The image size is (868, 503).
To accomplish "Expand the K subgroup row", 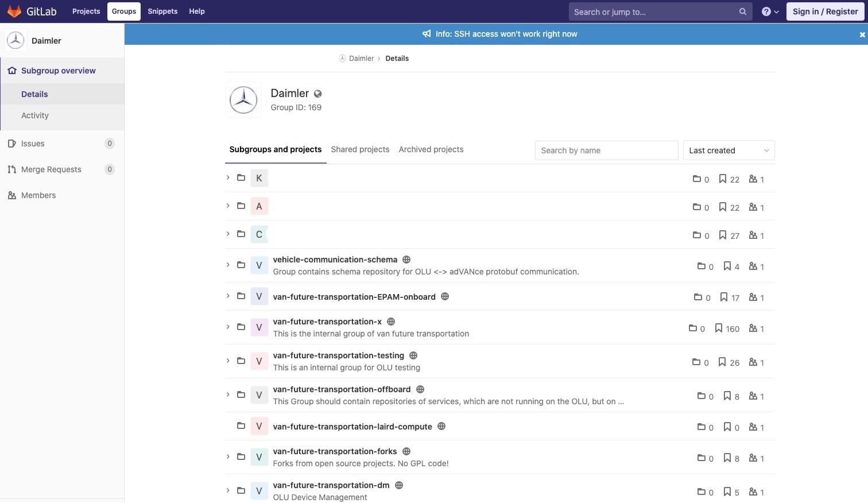I will (228, 177).
